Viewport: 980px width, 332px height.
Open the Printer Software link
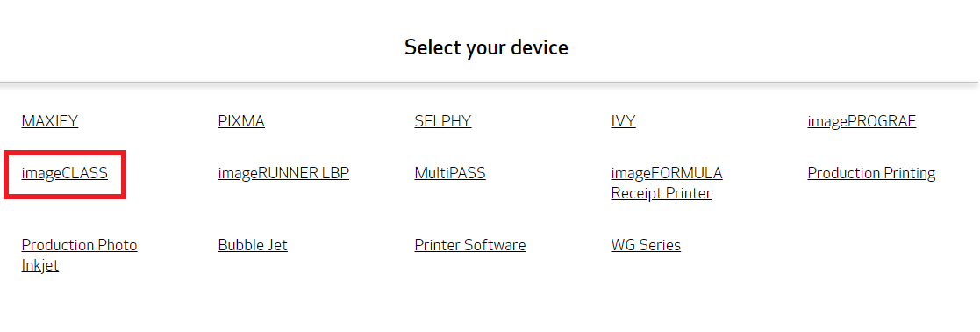pyautogui.click(x=470, y=245)
